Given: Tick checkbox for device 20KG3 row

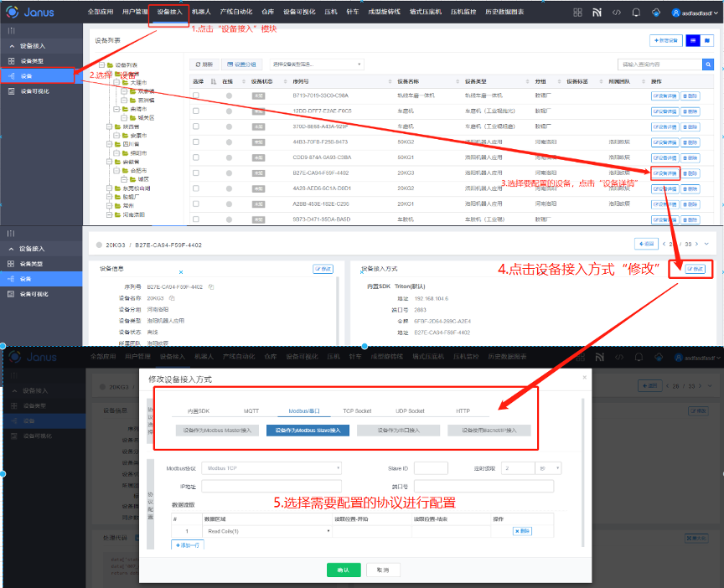Looking at the screenshot, I should [196, 173].
